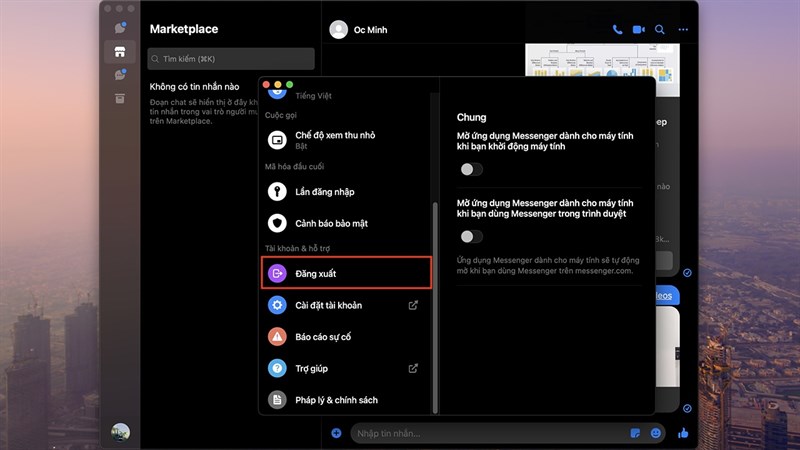The width and height of the screenshot is (800, 450).
Task: Click Oc Minh's profile picture
Action: coord(338,30)
